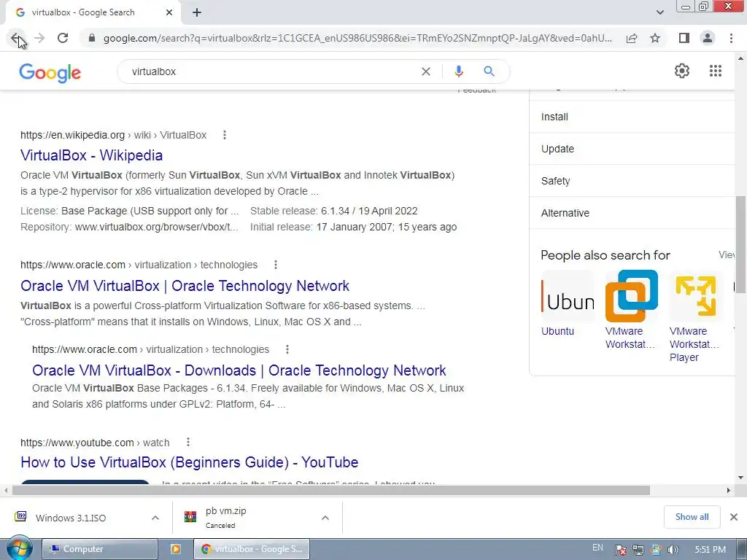Open Computer window from taskbar
Viewport: 747px width, 560px height.
click(100, 549)
